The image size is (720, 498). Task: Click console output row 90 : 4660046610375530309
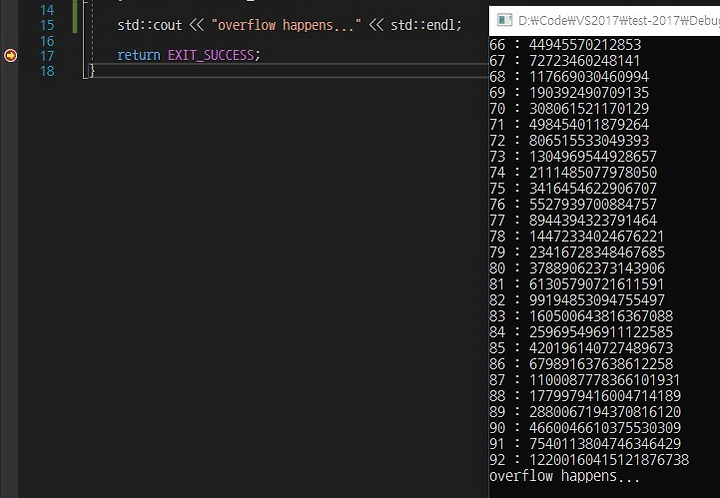585,428
